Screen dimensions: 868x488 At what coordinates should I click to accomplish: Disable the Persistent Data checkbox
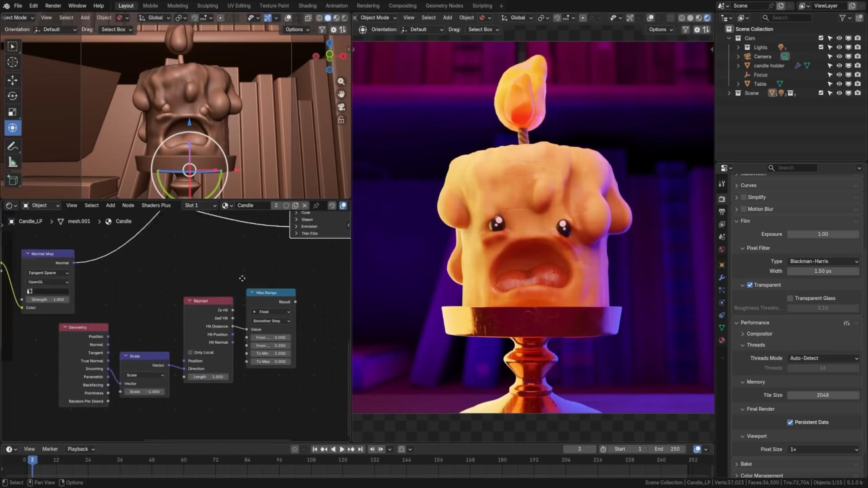[790, 422]
